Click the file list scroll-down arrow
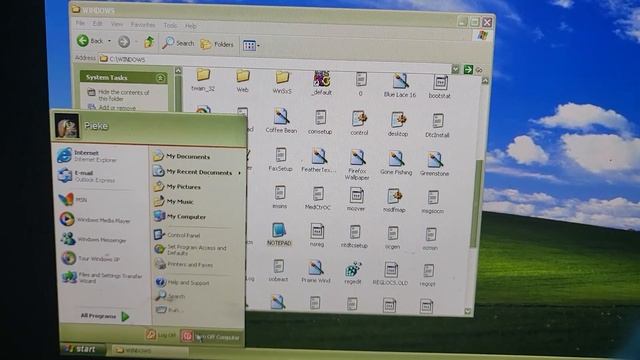 [468, 311]
